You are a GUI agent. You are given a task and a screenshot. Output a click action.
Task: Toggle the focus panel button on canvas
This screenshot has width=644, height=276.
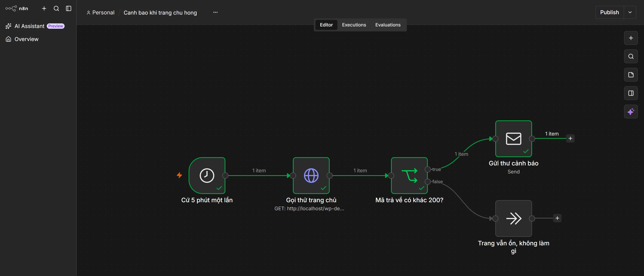coord(631,93)
